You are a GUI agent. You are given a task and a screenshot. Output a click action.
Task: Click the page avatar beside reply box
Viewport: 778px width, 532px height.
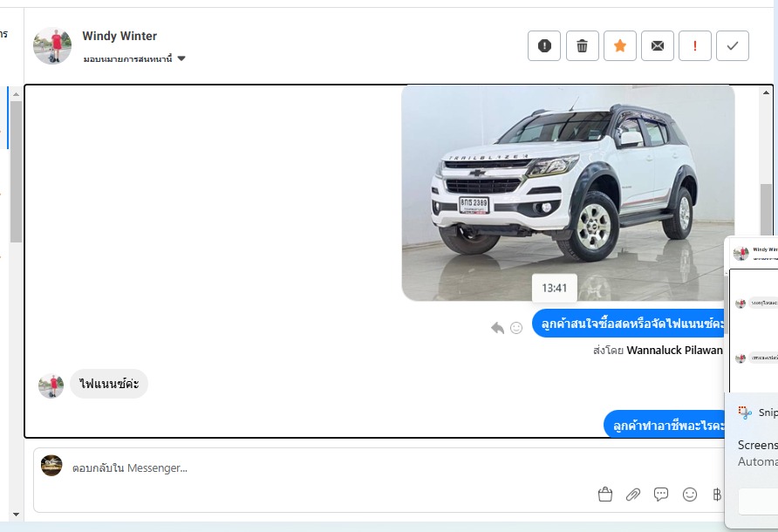click(51, 466)
